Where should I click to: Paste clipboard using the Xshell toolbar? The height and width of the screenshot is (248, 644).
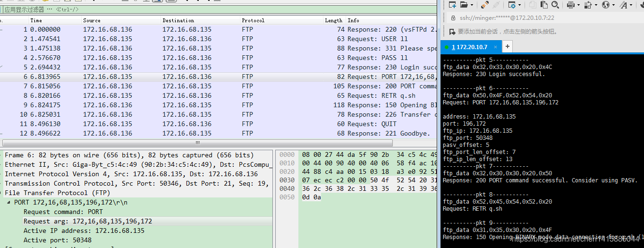tap(544, 5)
